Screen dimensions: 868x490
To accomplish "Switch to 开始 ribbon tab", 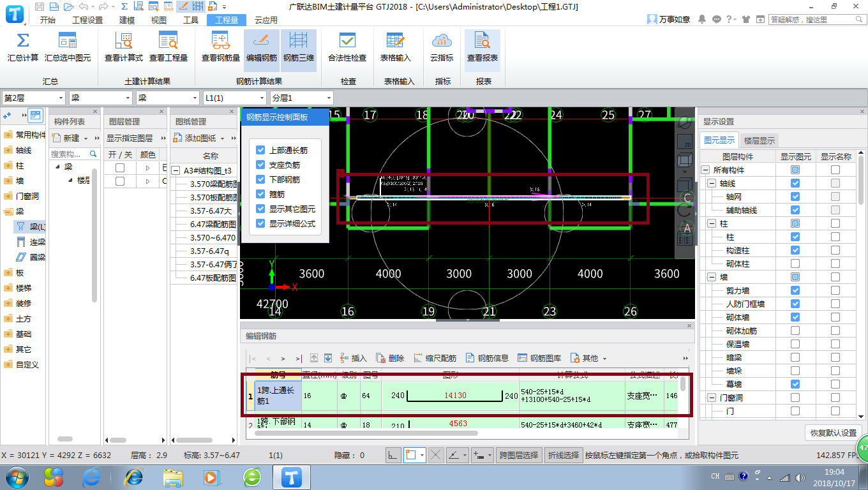I will pos(48,20).
